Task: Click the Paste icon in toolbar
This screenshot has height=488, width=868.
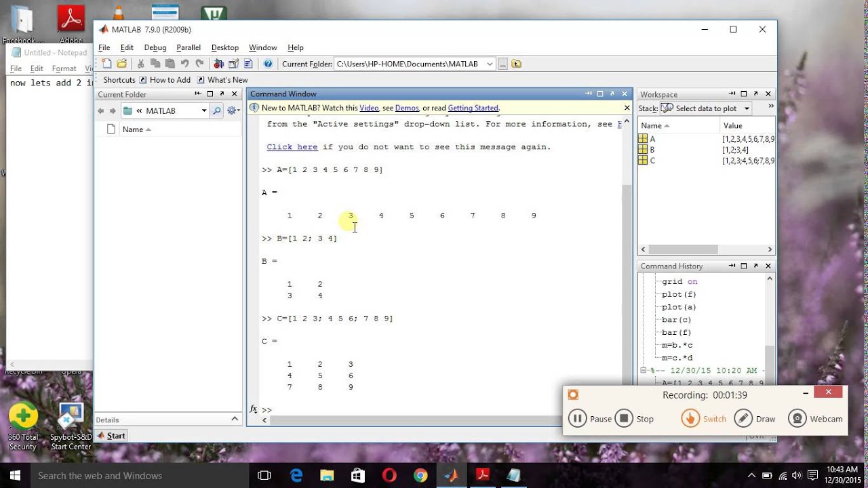Action: point(170,64)
